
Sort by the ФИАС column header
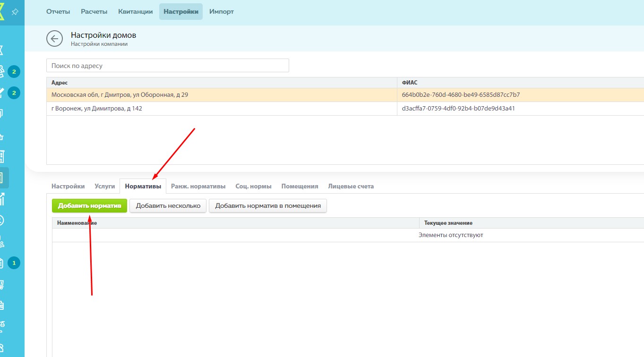coord(520,83)
